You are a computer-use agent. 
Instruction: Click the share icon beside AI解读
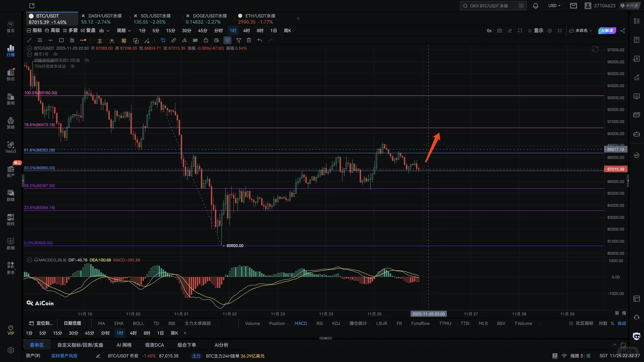coord(623,31)
